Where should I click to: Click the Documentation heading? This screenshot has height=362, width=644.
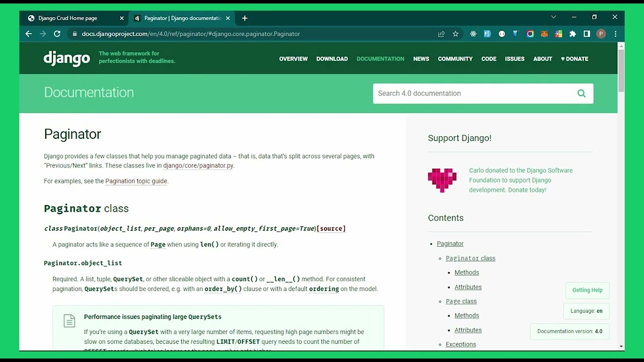(89, 93)
